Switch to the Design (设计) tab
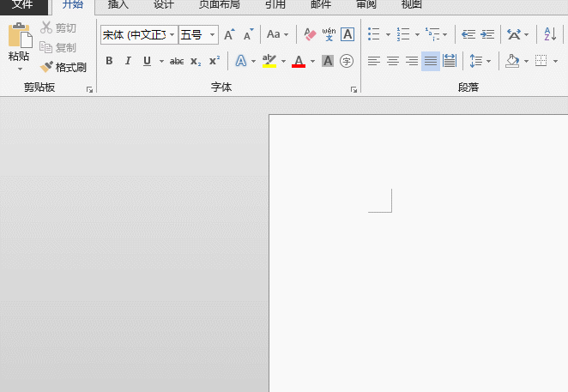This screenshot has height=392, width=568. pos(163,4)
